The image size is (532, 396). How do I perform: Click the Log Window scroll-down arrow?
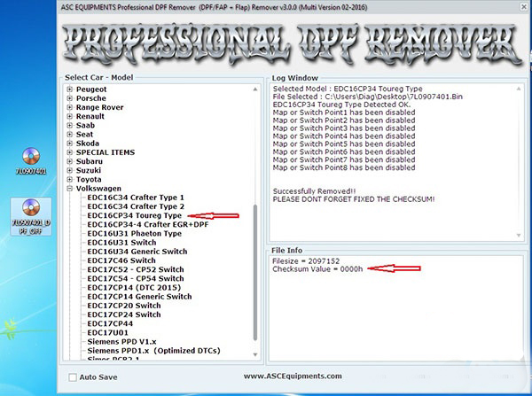519,236
